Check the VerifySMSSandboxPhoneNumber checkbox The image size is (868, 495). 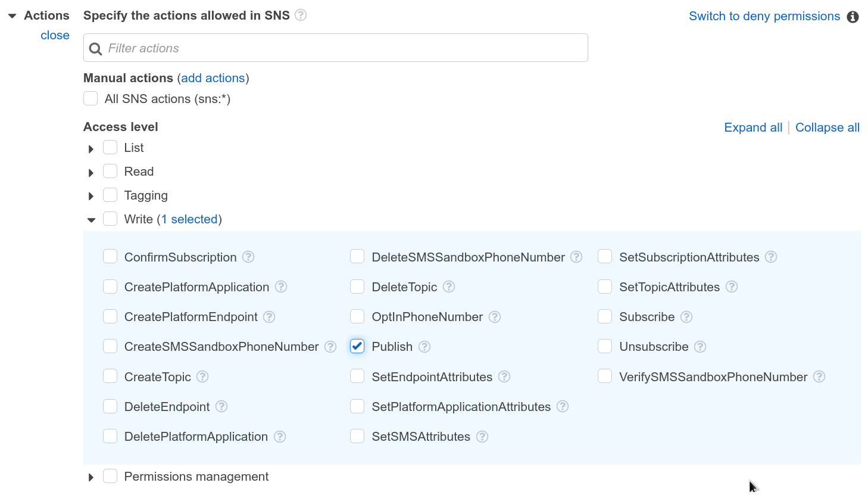point(605,376)
